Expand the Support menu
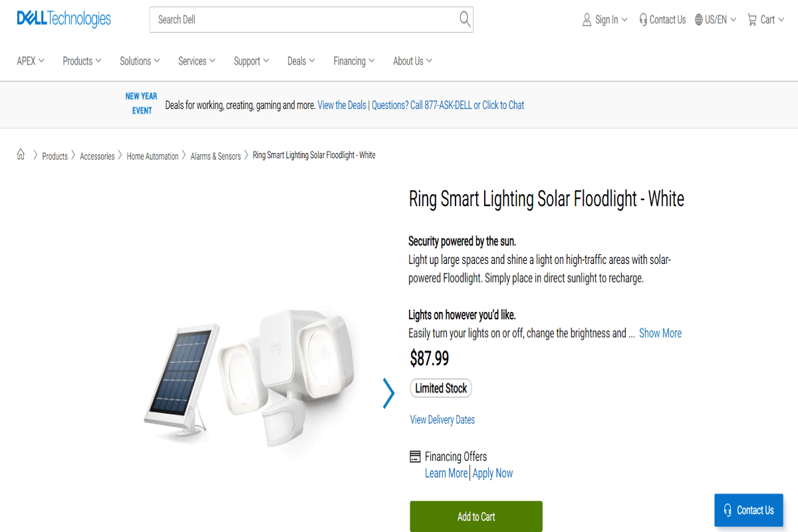This screenshot has height=532, width=798. click(251, 61)
